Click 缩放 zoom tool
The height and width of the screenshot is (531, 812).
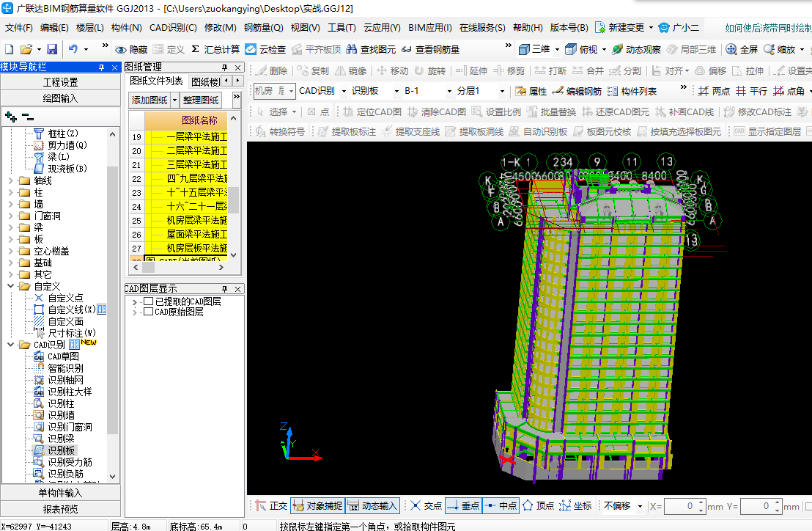click(779, 49)
